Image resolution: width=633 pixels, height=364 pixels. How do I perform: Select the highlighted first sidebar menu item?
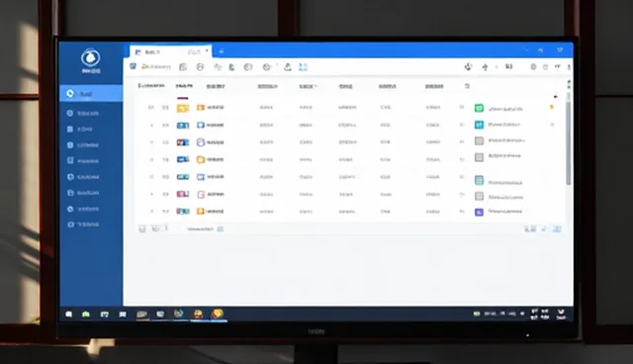(91, 94)
